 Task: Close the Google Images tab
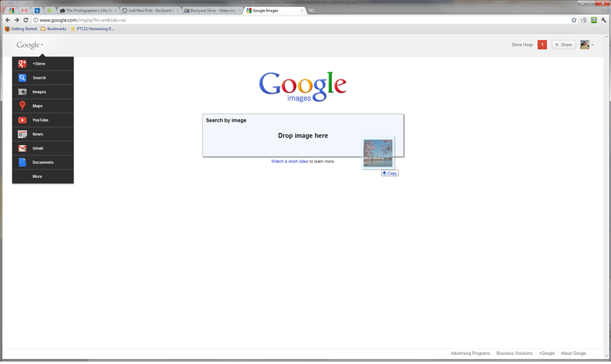coord(302,11)
